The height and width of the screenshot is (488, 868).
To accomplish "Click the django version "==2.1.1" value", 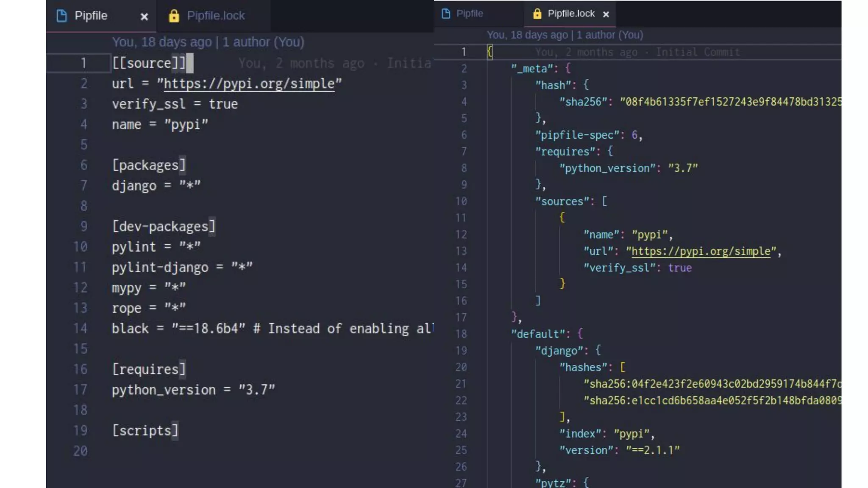I will 653,450.
